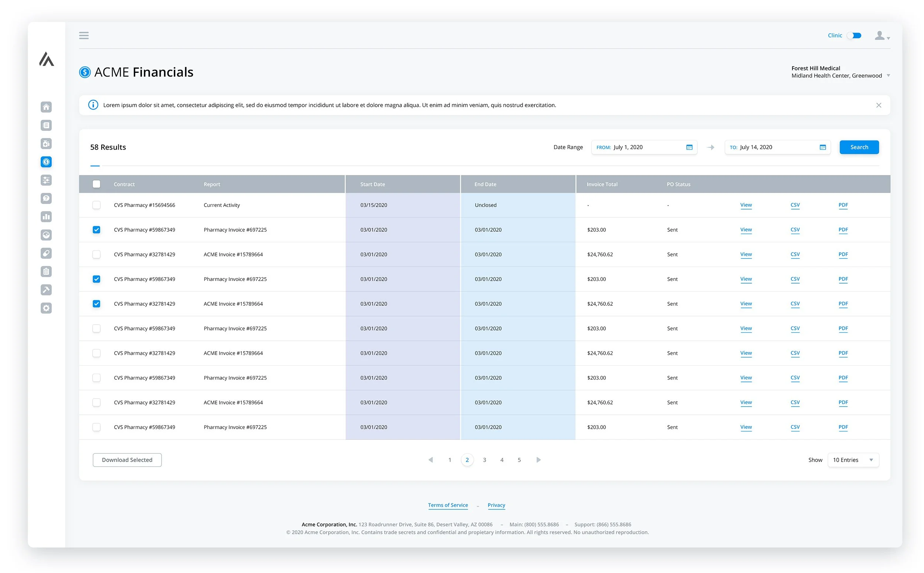Click the hammer tools sidebar icon

click(x=46, y=290)
